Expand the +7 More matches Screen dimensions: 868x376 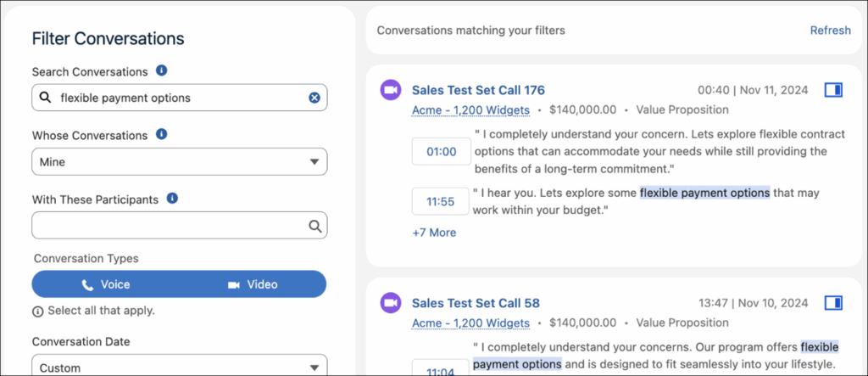click(433, 232)
